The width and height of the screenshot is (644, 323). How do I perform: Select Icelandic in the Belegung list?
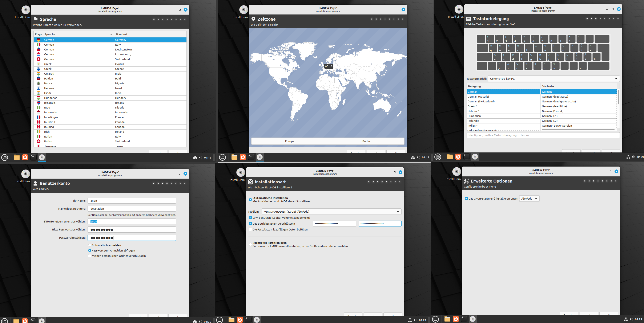(503, 121)
